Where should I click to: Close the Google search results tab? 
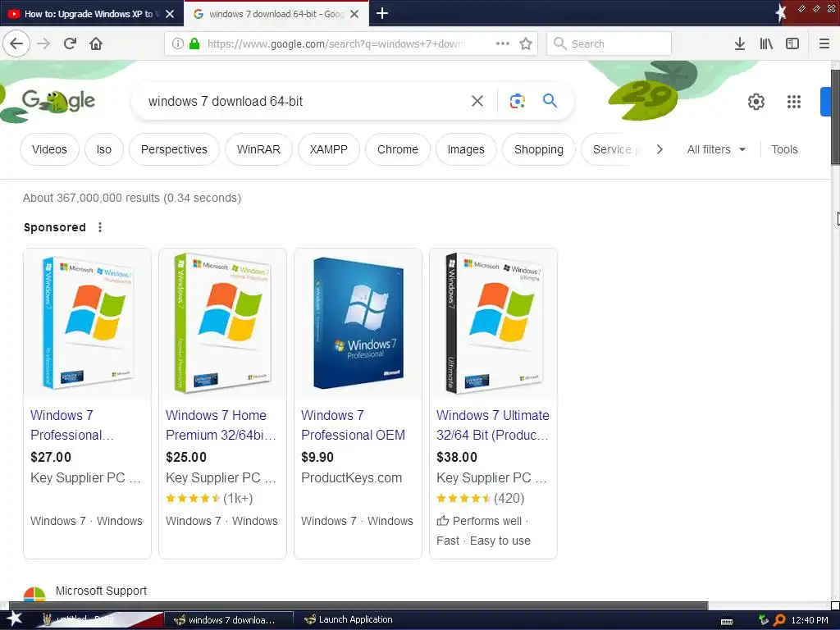click(x=354, y=14)
